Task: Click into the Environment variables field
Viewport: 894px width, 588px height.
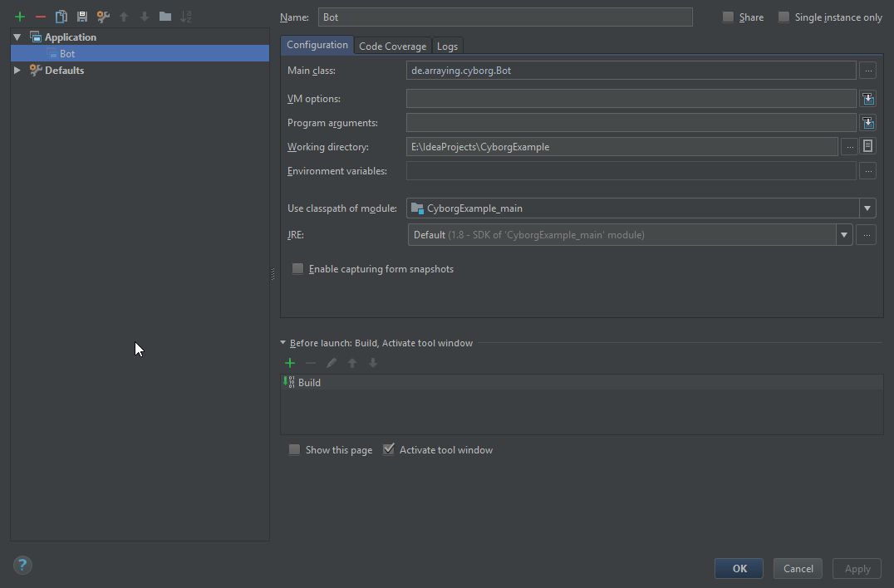Action: 631,171
